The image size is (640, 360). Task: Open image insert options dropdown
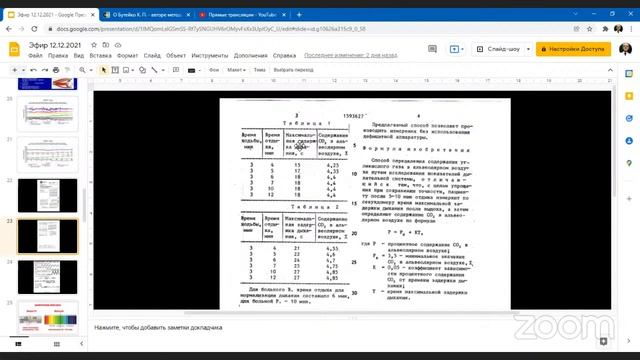click(x=133, y=70)
